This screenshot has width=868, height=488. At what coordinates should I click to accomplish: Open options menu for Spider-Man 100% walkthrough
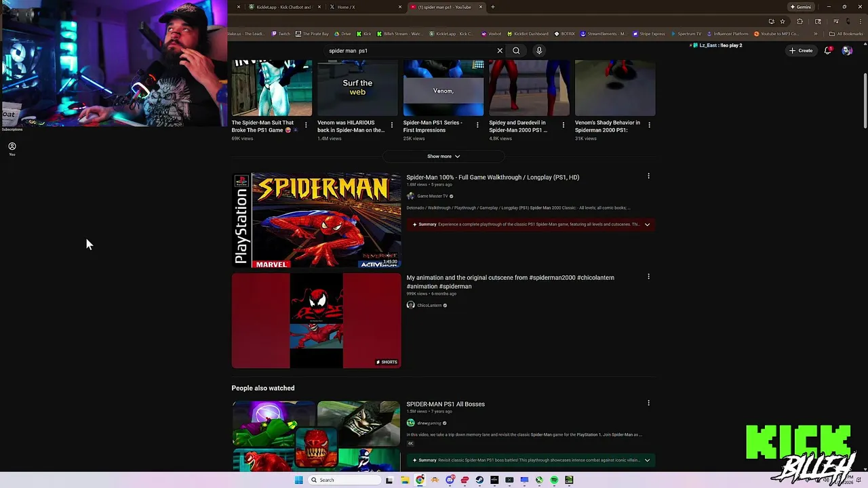[648, 176]
